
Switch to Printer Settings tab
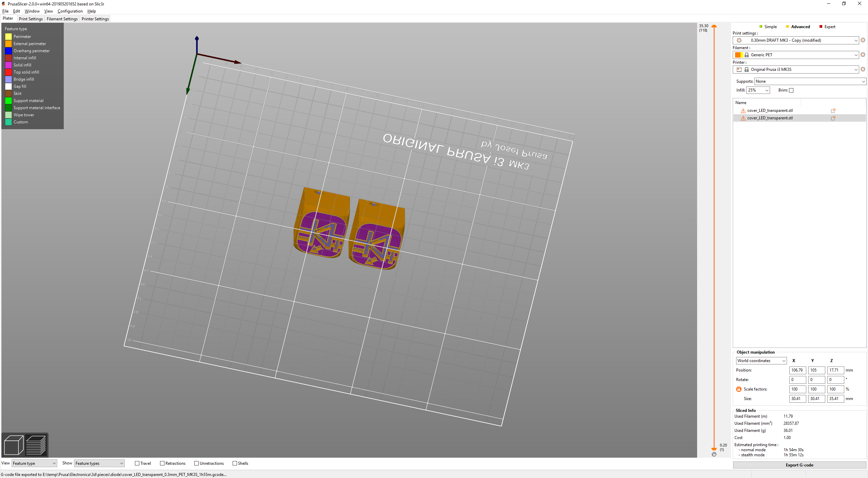(95, 19)
